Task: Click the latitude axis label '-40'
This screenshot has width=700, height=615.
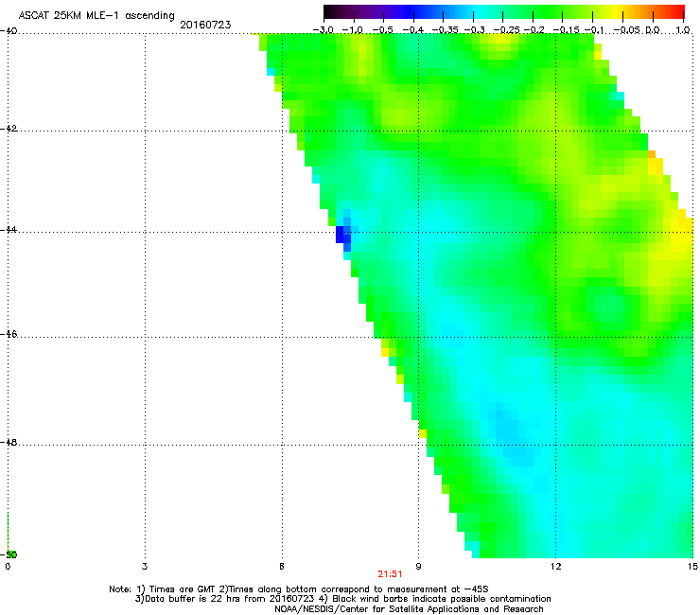Action: point(9,31)
